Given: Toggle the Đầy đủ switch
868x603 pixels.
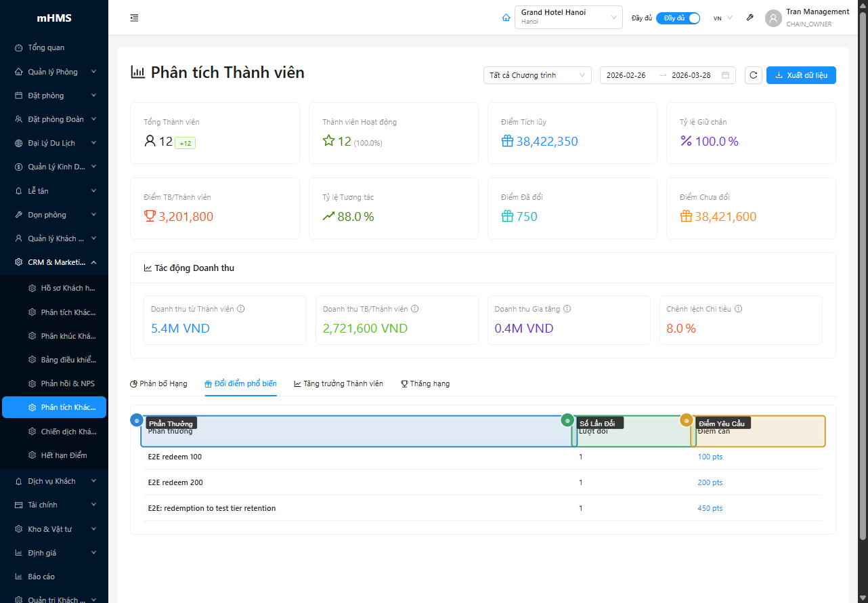Looking at the screenshot, I should point(678,18).
